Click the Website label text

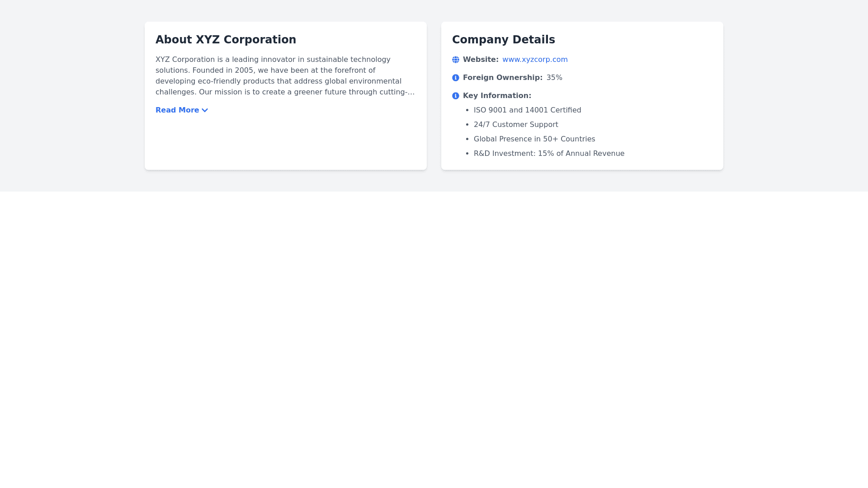[x=481, y=60]
